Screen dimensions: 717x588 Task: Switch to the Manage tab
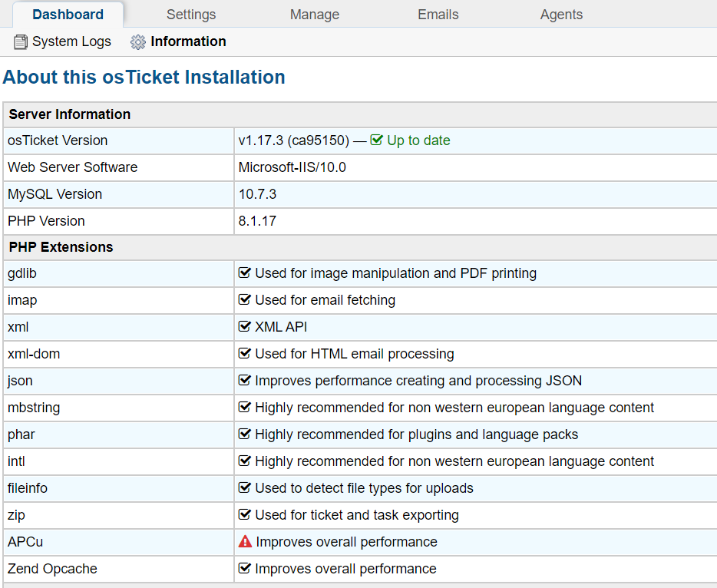pos(315,15)
